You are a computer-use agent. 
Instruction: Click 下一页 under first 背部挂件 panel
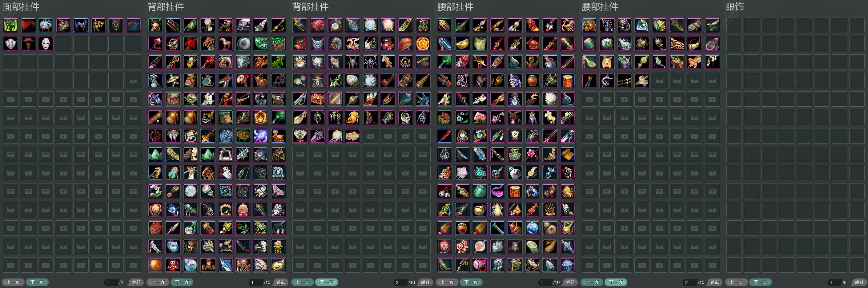[x=182, y=282]
